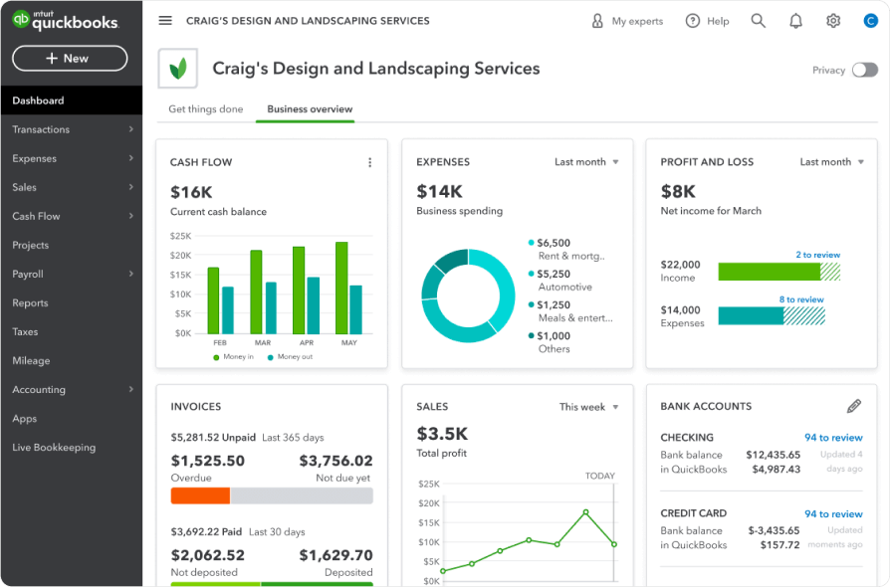The image size is (890, 588).
Task: Click the $1,629.70 Deposited amount
Action: coord(336,555)
